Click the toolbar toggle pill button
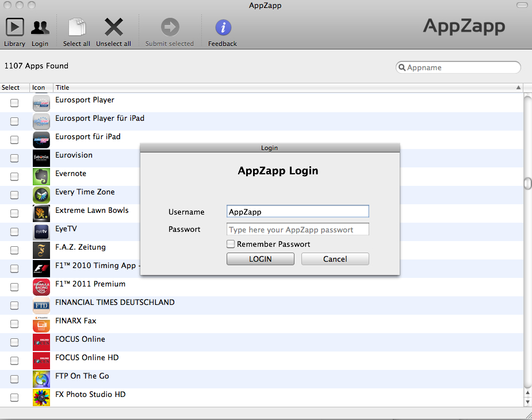Screen dimensions: 532x420 point(522,5)
